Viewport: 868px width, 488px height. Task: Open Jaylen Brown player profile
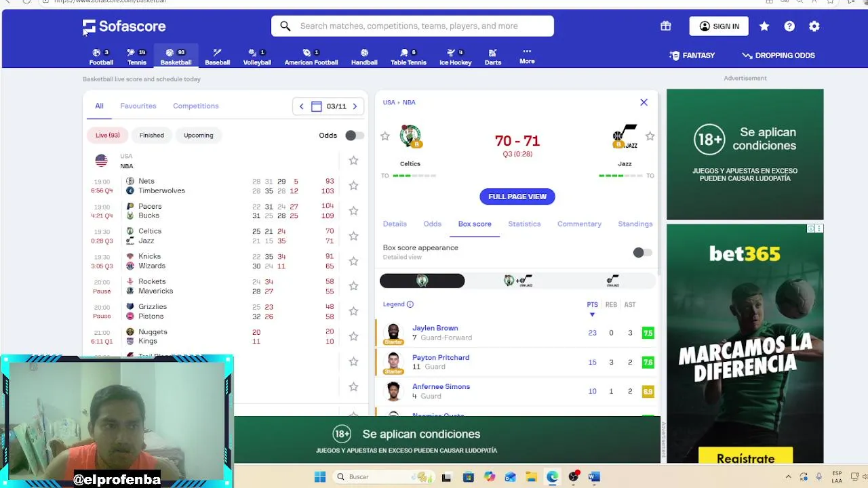[435, 328]
